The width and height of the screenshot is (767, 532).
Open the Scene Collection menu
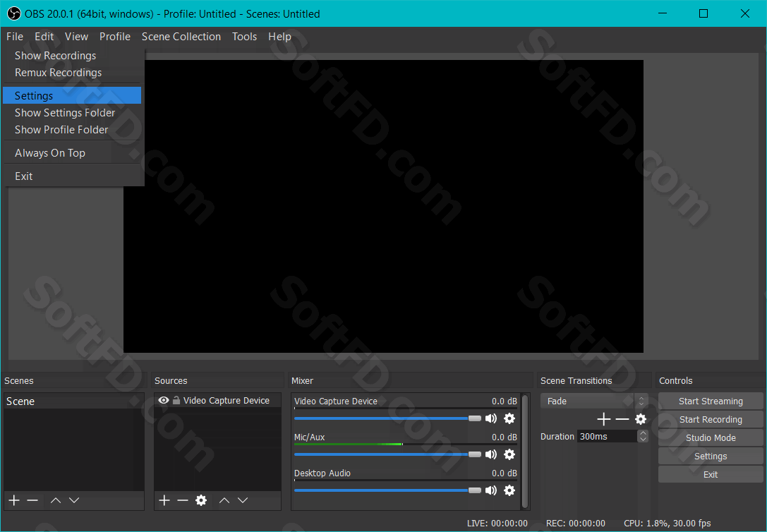pos(181,37)
